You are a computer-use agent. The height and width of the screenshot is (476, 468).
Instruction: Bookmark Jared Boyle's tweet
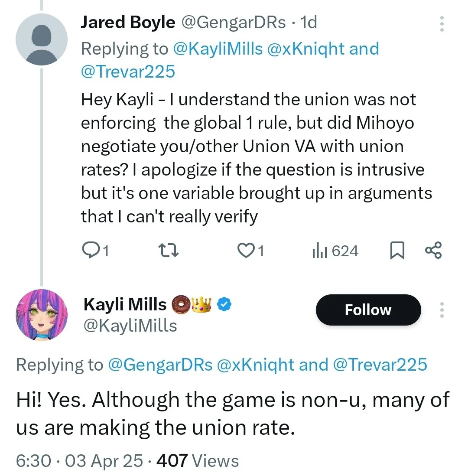(397, 251)
